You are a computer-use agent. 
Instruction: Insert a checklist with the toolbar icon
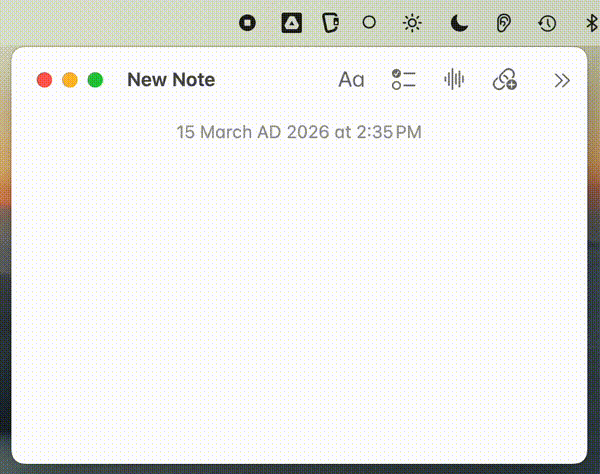coord(403,80)
